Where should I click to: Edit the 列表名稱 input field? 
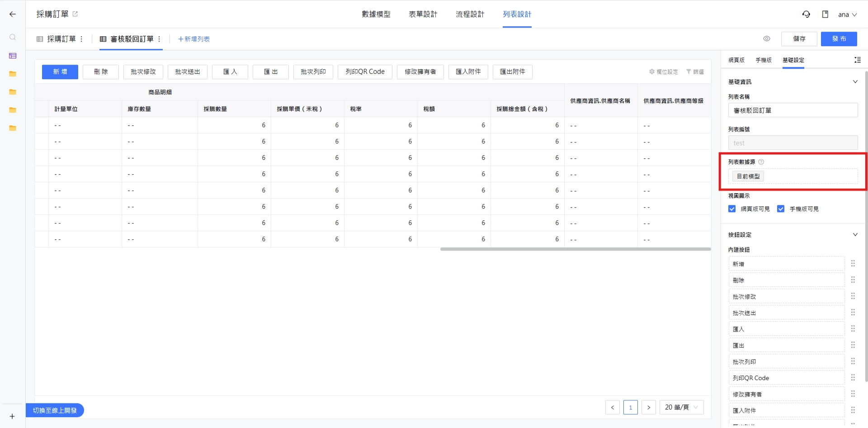[793, 110]
